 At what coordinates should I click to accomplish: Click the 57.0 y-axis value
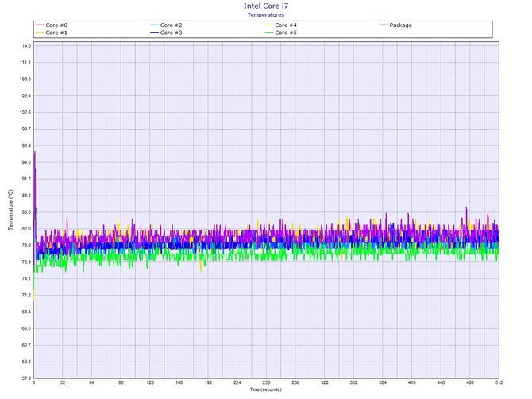point(25,378)
